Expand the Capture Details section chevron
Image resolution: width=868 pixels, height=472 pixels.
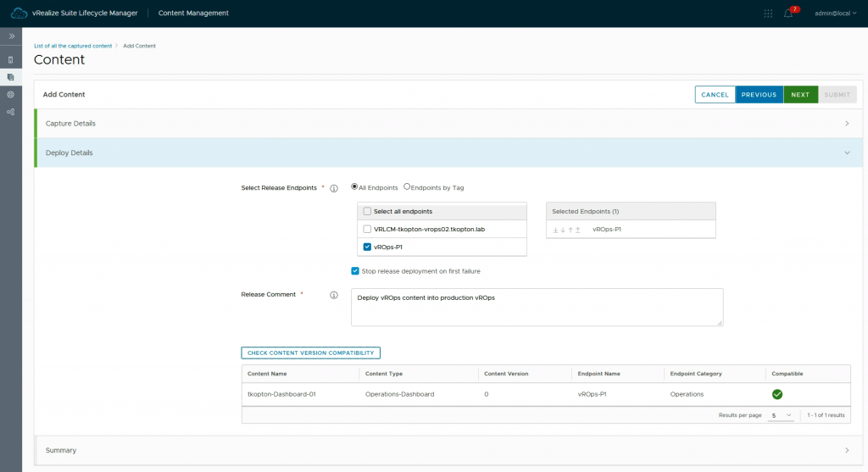(x=847, y=124)
